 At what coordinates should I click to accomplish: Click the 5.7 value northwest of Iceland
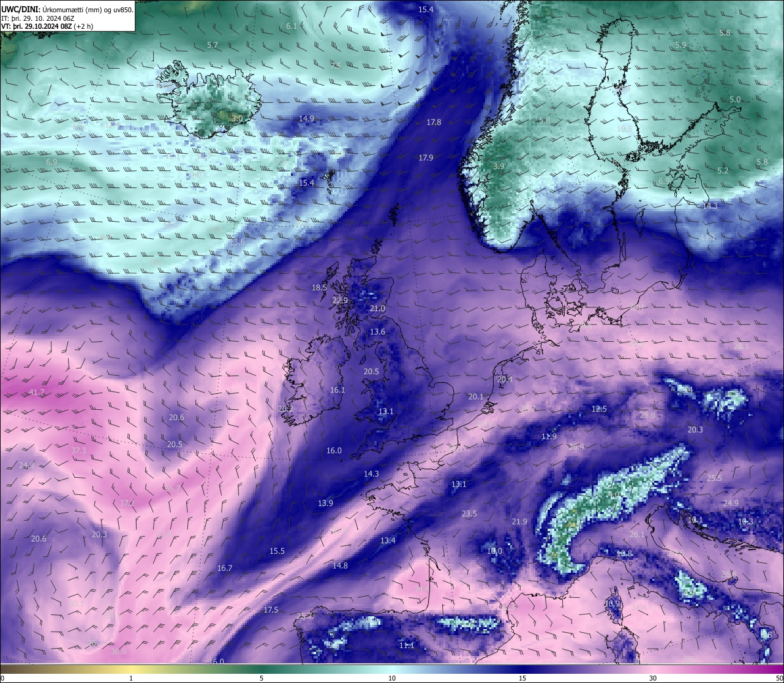(x=213, y=45)
